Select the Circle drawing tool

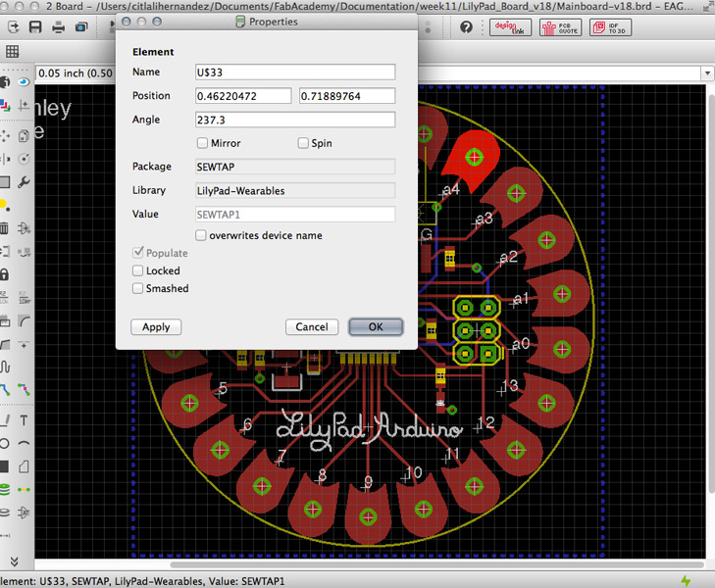click(x=5, y=443)
